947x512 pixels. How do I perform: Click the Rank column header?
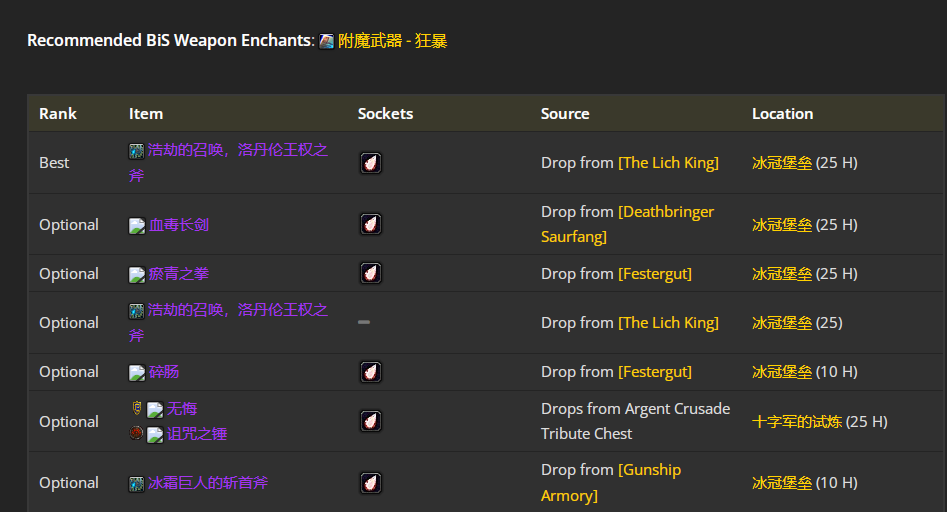(x=58, y=114)
